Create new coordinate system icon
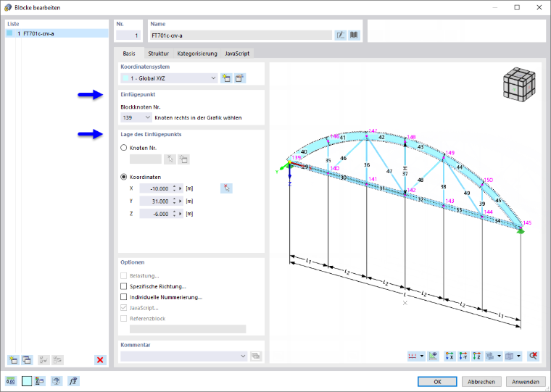Screen dimensions: 551x392 tap(226, 78)
